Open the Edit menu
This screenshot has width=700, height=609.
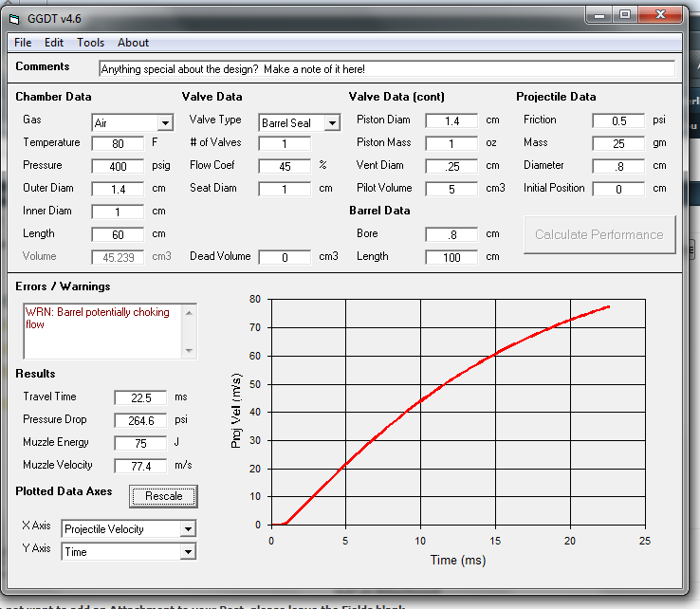(x=54, y=43)
